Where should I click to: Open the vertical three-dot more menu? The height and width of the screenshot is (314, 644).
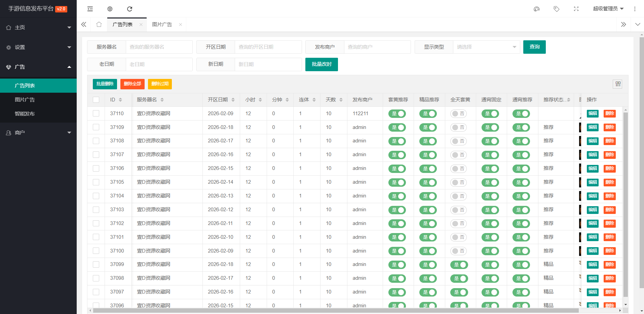click(635, 9)
